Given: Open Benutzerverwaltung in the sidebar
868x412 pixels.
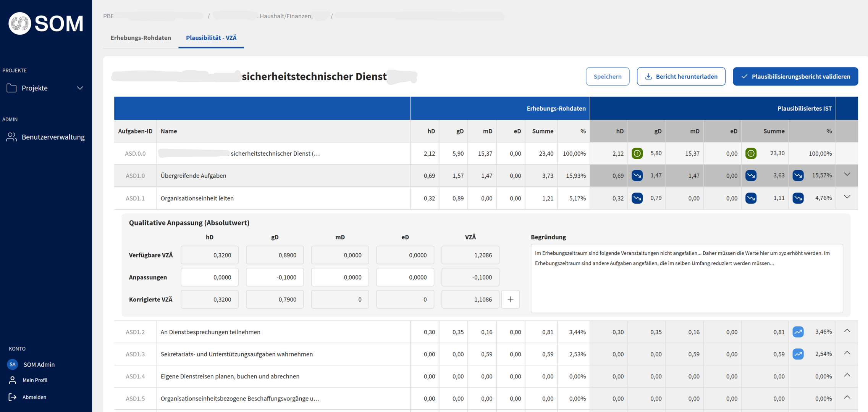Looking at the screenshot, I should (53, 137).
